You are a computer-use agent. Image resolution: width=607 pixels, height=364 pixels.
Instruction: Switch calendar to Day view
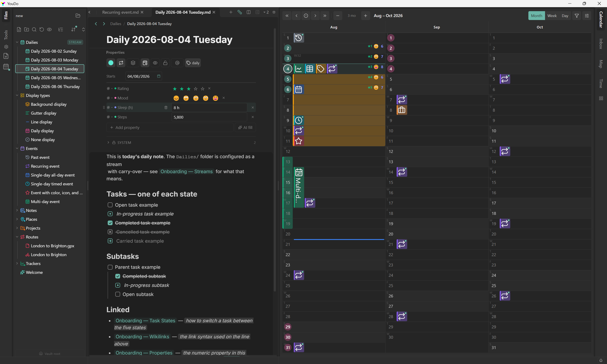coord(565,16)
